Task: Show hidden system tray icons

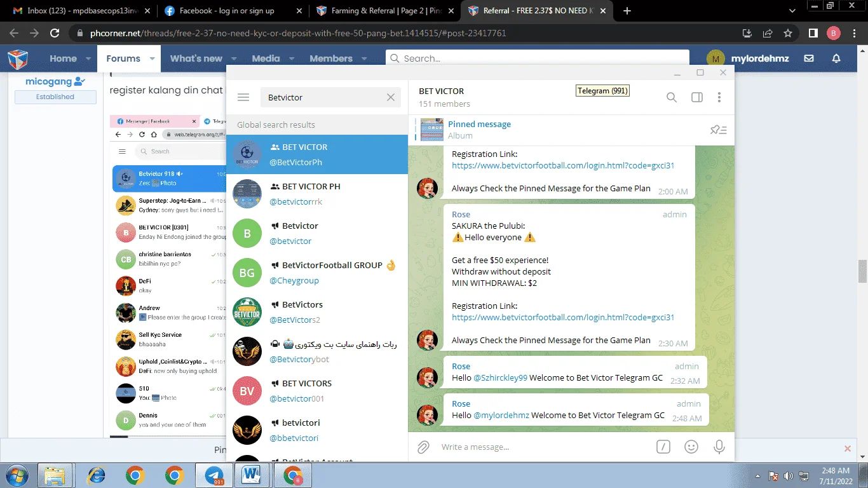Action: click(x=757, y=475)
